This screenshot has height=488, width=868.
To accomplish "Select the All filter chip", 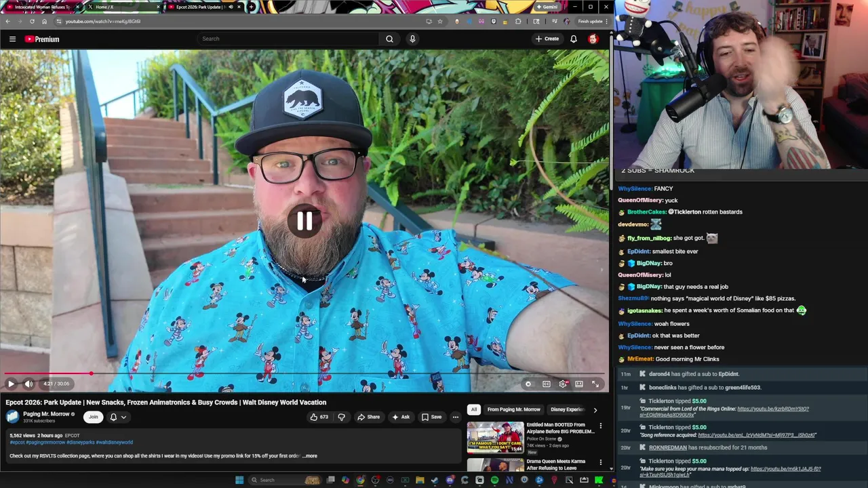I will pyautogui.click(x=474, y=409).
